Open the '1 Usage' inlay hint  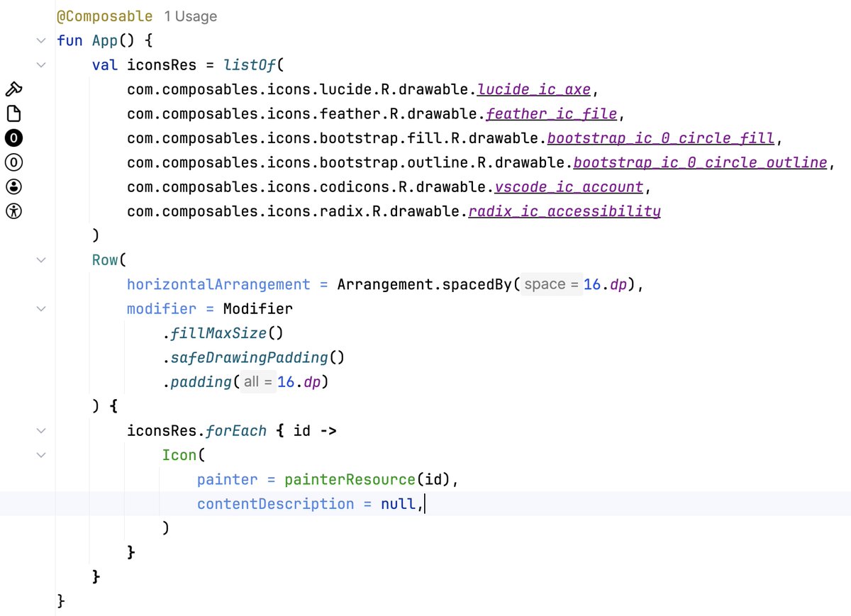(191, 16)
